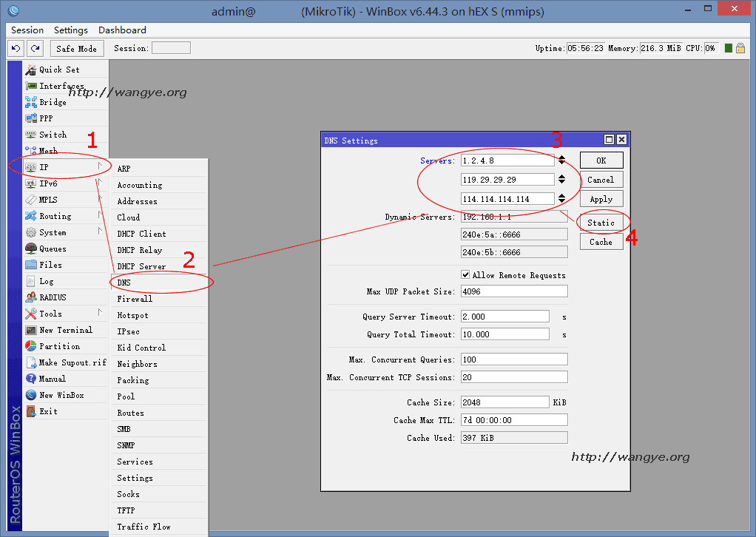Open the Settings menu
Viewport: 756px width, 537px height.
click(x=71, y=30)
